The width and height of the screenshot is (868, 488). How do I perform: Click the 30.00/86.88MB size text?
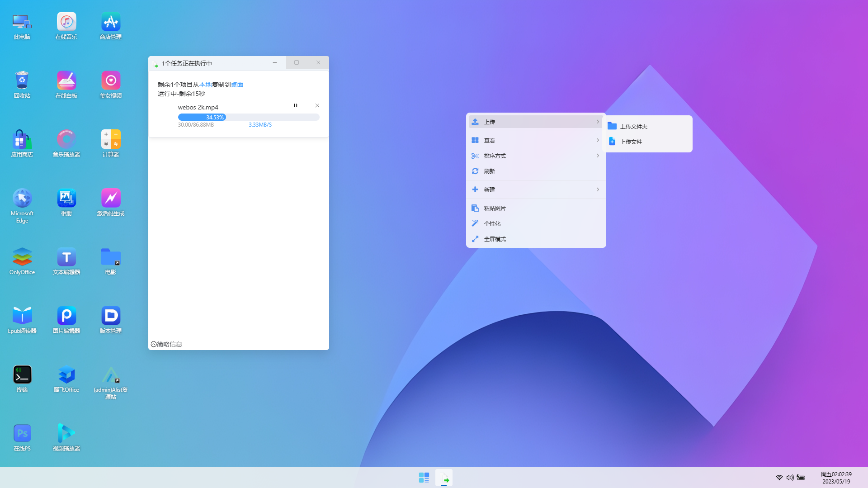(196, 125)
